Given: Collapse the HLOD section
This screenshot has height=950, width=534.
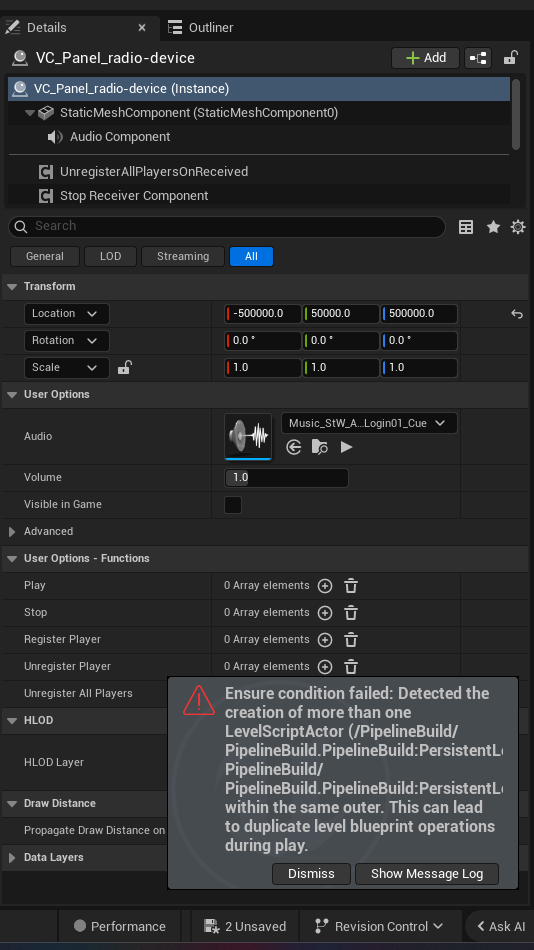Looking at the screenshot, I should 12,720.
